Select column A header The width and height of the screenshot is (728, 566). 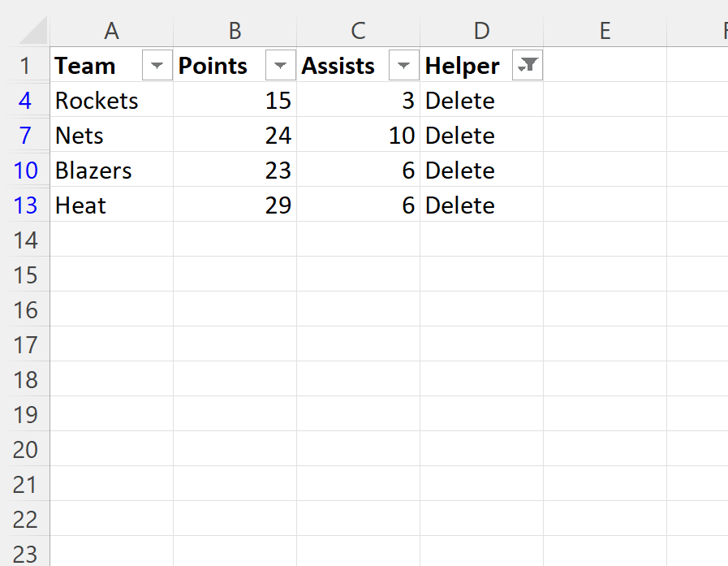click(112, 31)
